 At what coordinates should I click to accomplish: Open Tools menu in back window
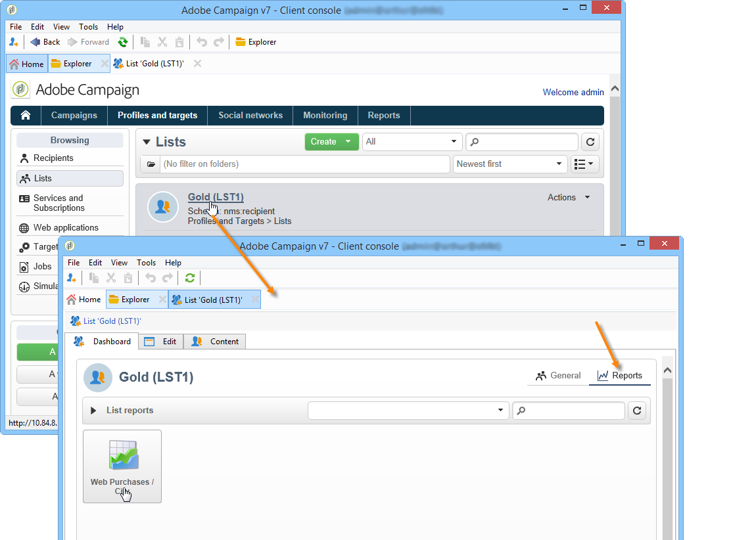point(88,27)
